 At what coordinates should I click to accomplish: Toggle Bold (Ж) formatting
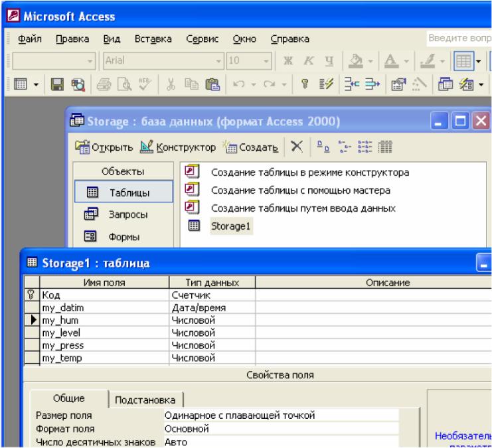287,60
